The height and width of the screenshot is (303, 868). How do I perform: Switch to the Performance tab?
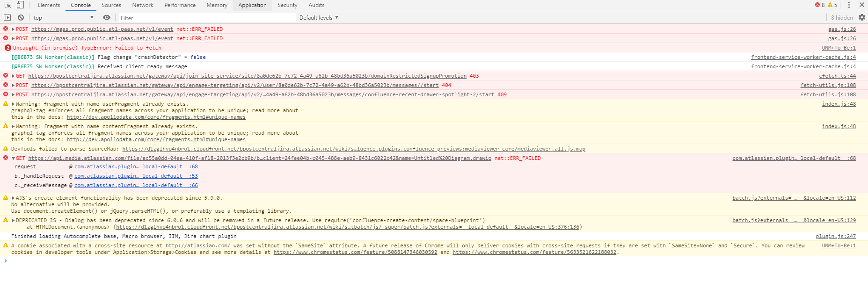click(180, 5)
